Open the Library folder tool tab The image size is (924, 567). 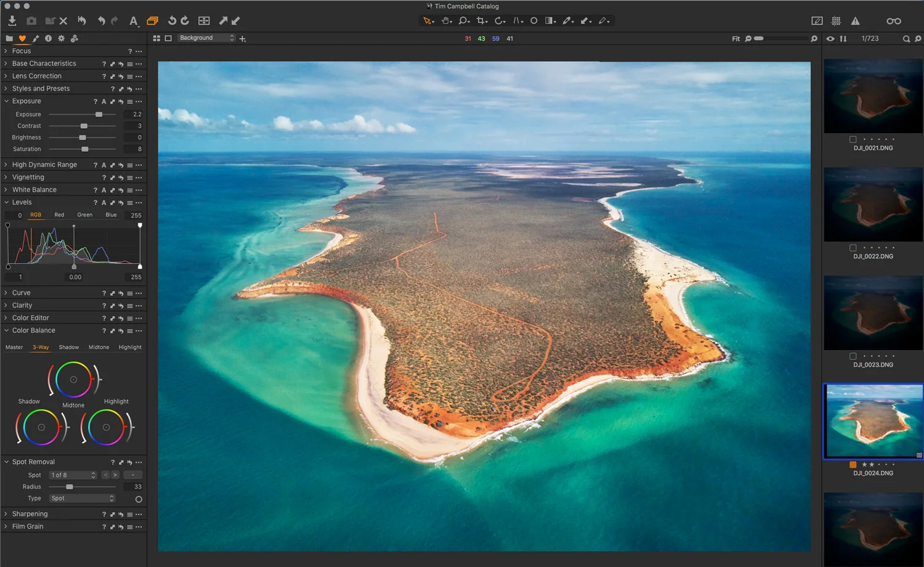[x=9, y=38]
